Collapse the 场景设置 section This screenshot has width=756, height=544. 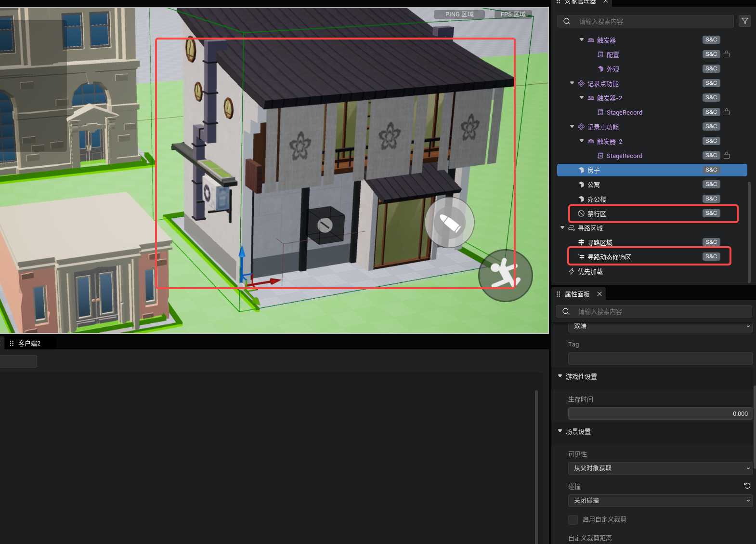tap(560, 431)
